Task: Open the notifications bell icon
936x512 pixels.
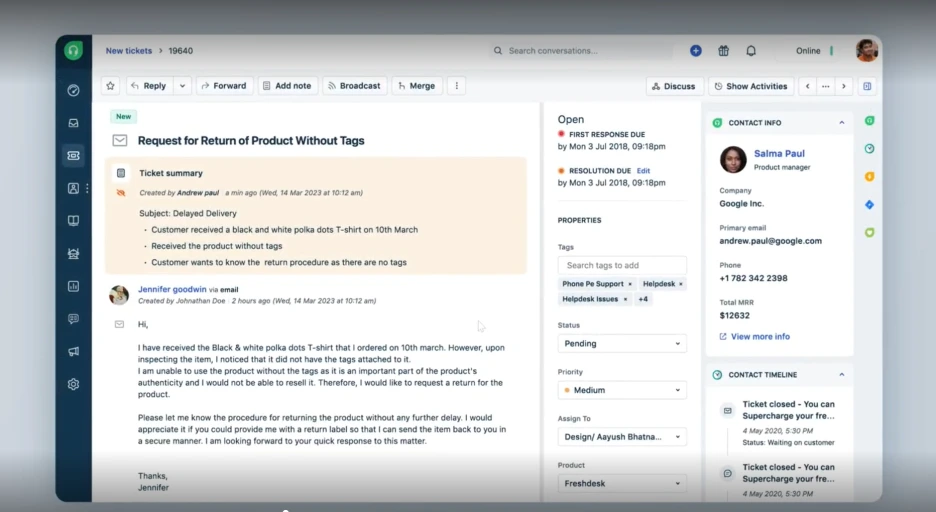Action: pyautogui.click(x=751, y=51)
